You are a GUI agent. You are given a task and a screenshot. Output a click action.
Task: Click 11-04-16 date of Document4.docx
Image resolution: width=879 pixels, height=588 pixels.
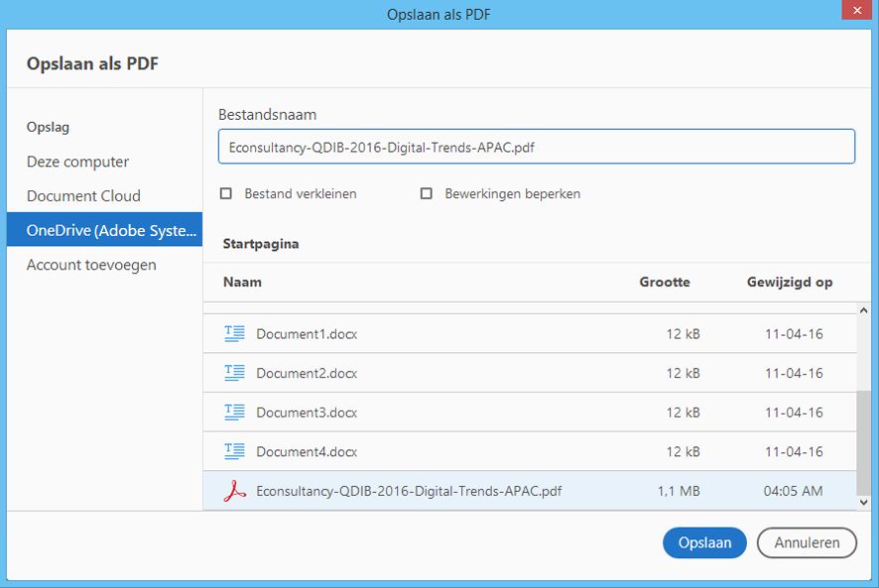[794, 452]
